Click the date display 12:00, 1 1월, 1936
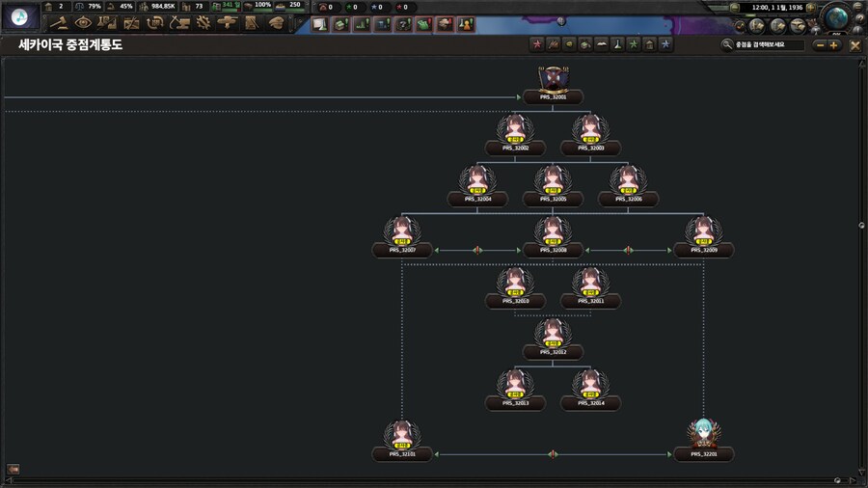868x488 pixels. coord(776,8)
